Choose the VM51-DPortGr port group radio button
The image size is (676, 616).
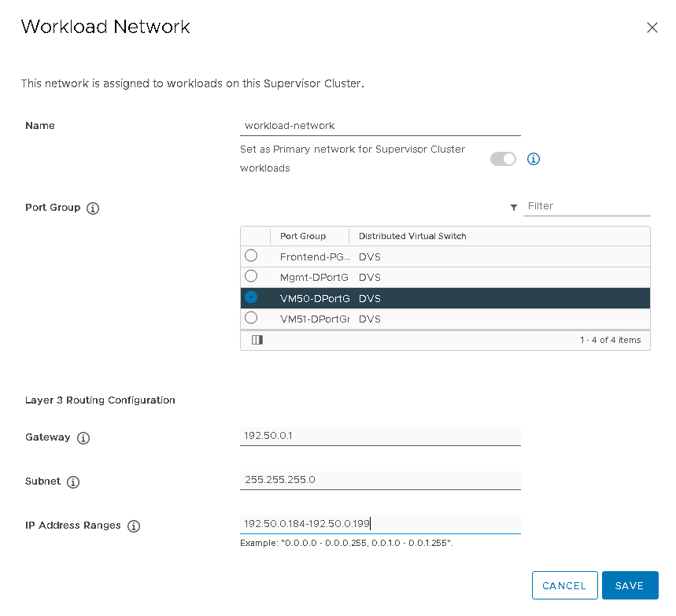click(x=251, y=318)
